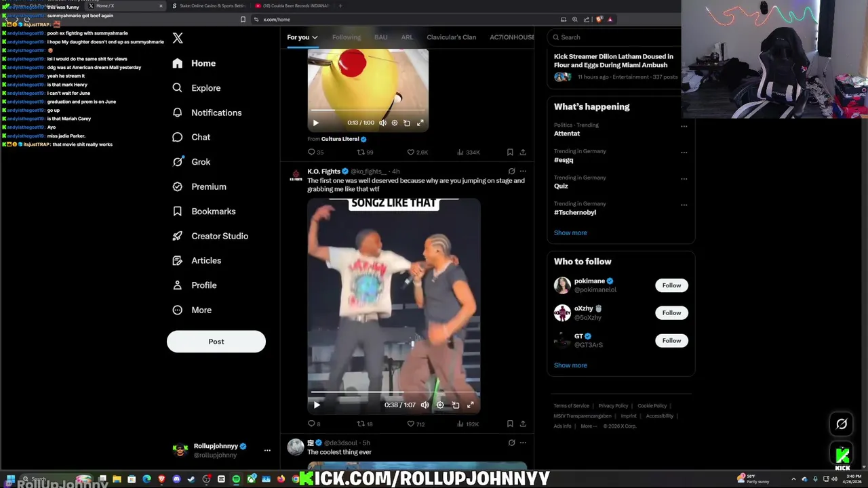Share the Cultura Literal post
This screenshot has width=868, height=488.
point(523,152)
